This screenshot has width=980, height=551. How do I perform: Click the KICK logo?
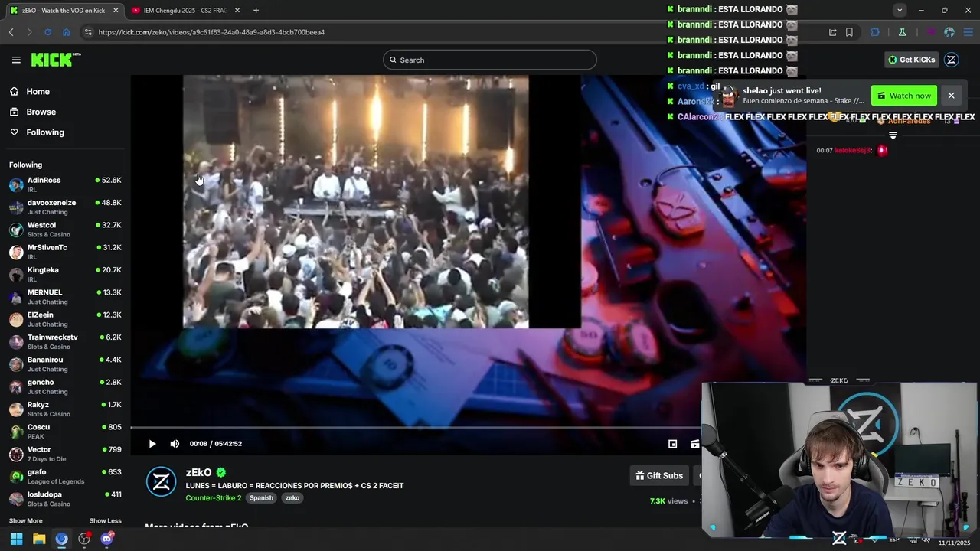56,60
